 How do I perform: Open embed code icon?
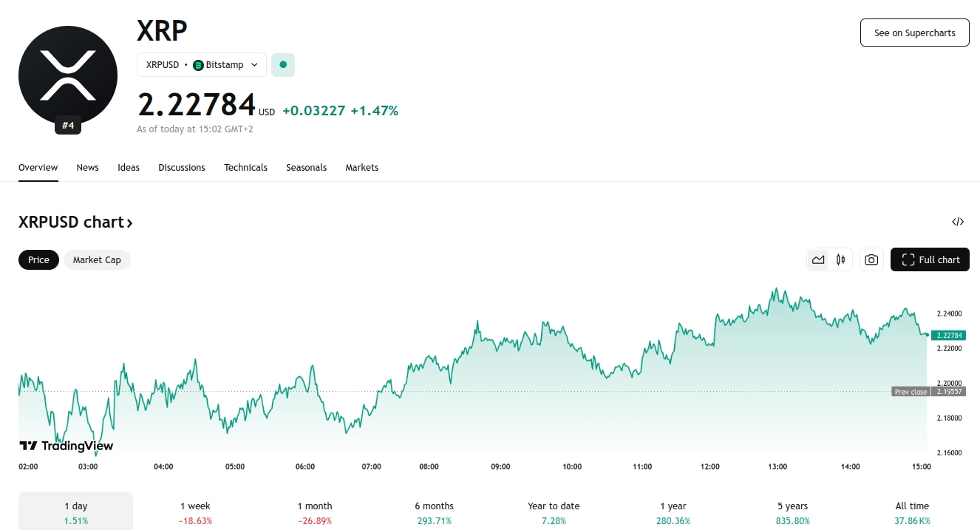coord(958,222)
